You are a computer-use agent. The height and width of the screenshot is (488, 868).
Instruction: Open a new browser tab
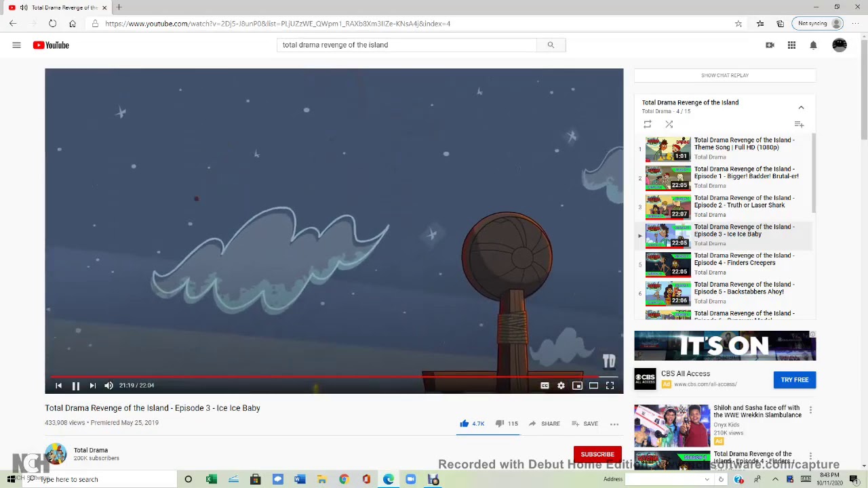coord(119,7)
